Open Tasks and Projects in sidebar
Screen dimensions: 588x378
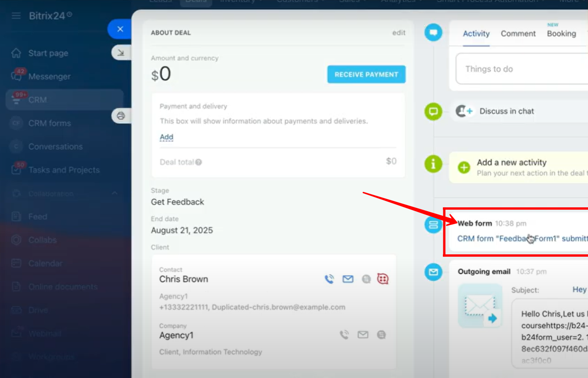pyautogui.click(x=64, y=170)
